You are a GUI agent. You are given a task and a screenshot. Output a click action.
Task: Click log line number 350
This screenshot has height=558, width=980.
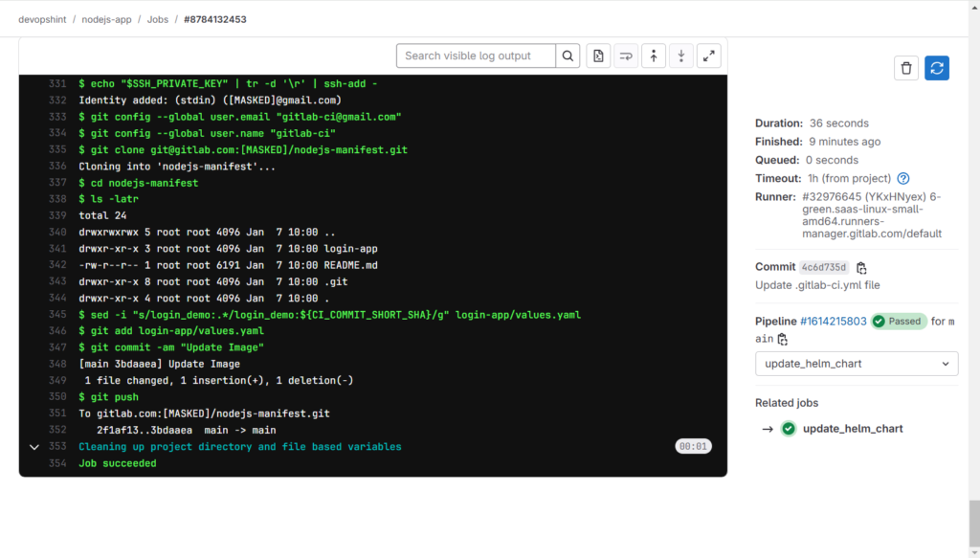(x=57, y=397)
